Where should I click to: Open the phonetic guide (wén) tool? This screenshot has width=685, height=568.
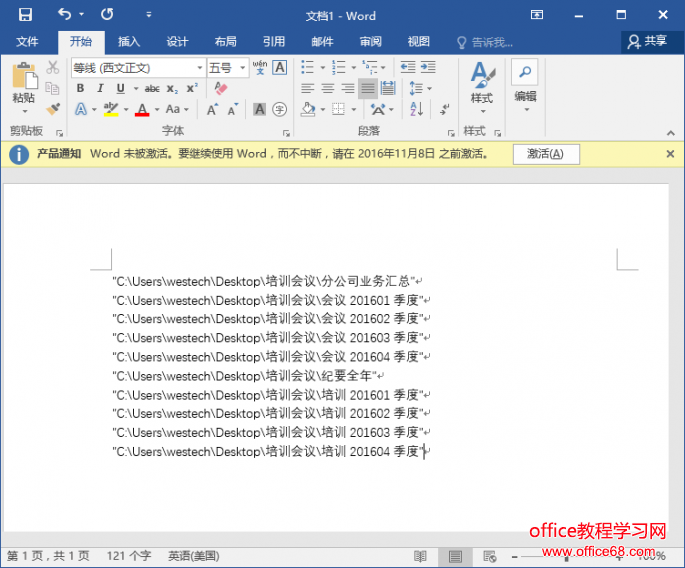[x=260, y=67]
